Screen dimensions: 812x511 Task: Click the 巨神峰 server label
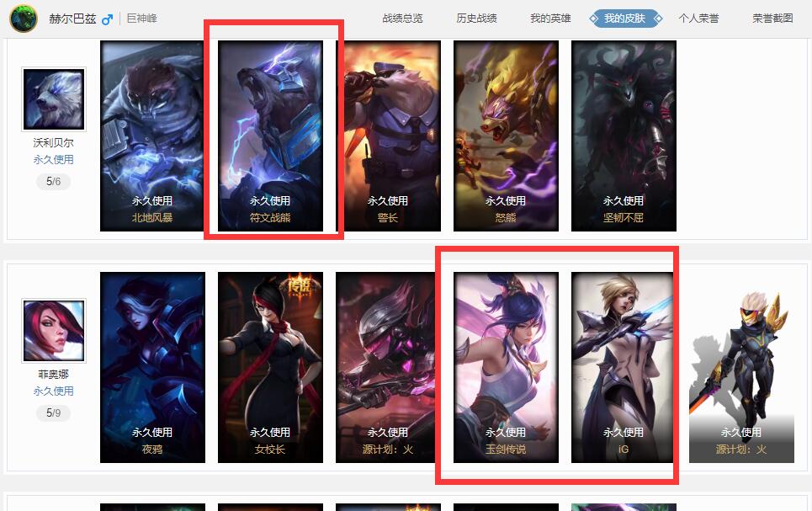142,19
